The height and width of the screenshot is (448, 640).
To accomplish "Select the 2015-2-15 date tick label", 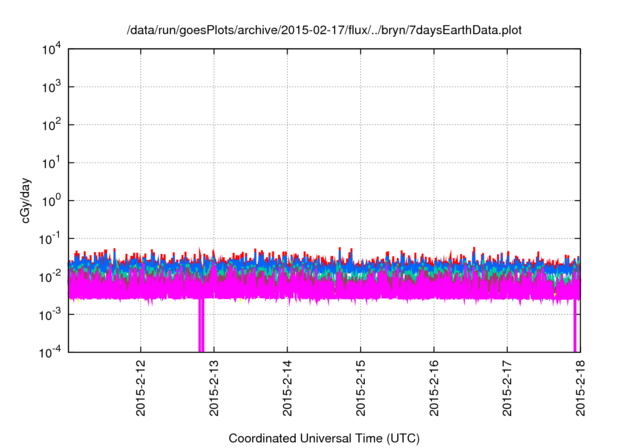I will pyautogui.click(x=360, y=388).
